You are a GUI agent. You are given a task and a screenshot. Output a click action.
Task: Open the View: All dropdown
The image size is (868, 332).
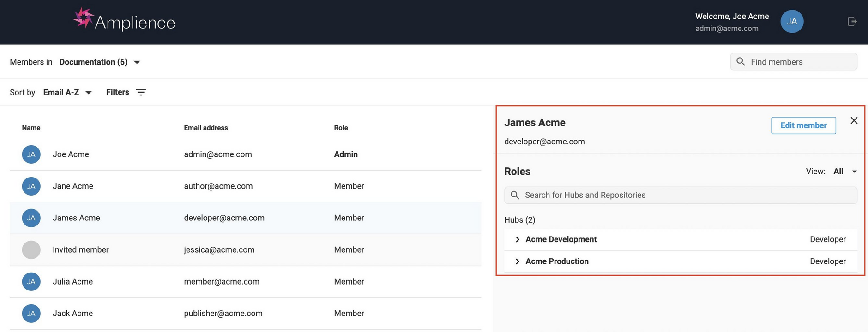point(845,172)
